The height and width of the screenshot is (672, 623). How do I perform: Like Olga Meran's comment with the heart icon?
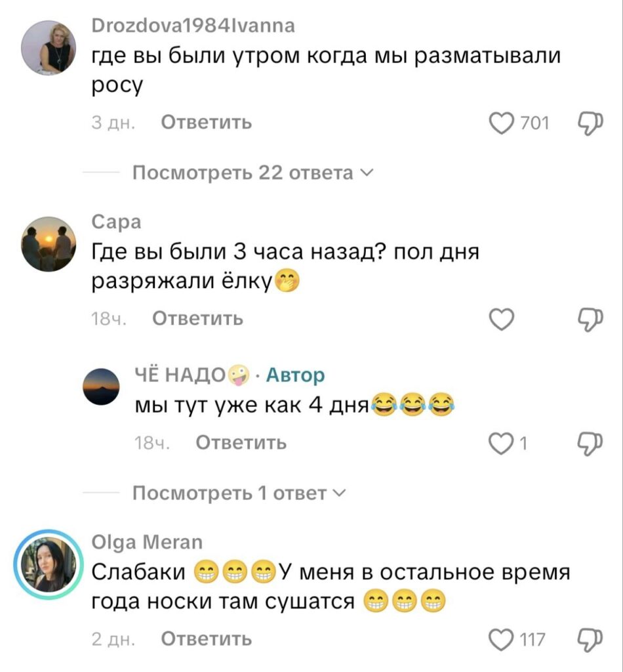point(502,639)
